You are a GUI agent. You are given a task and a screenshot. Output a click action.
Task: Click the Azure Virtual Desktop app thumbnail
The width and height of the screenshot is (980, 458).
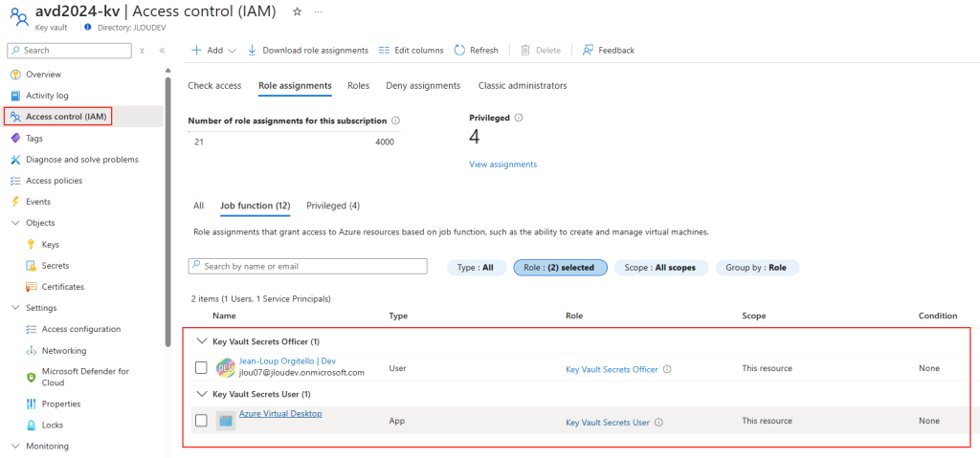coord(226,421)
